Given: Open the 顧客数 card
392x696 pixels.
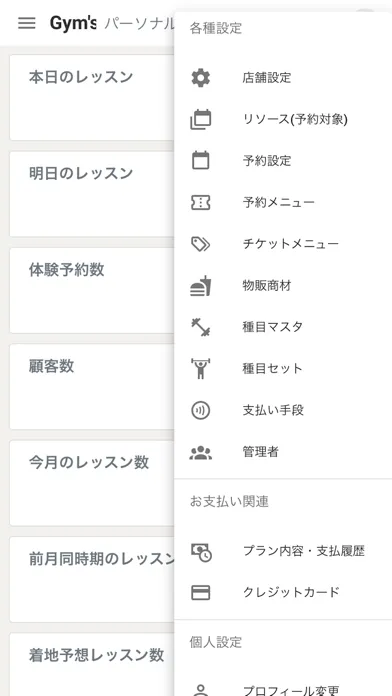Looking at the screenshot, I should coord(92,386).
